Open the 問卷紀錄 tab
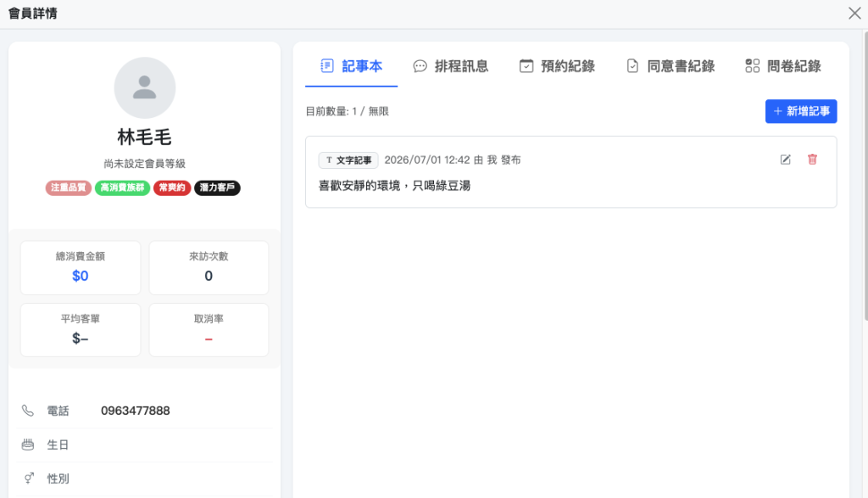The height and width of the screenshot is (498, 868). click(x=782, y=66)
